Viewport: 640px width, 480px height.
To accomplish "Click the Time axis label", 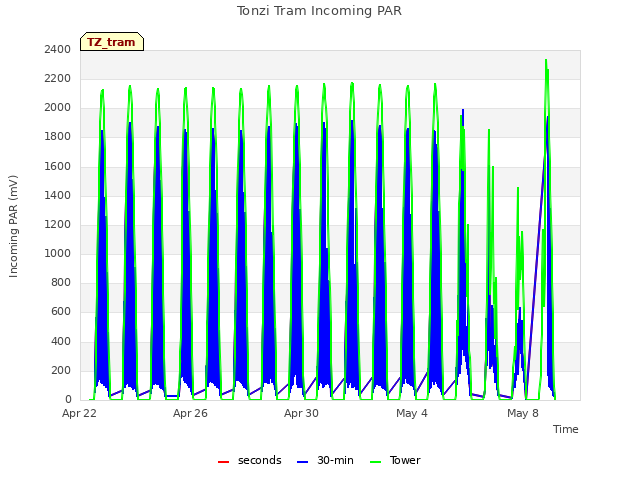I will [565, 429].
